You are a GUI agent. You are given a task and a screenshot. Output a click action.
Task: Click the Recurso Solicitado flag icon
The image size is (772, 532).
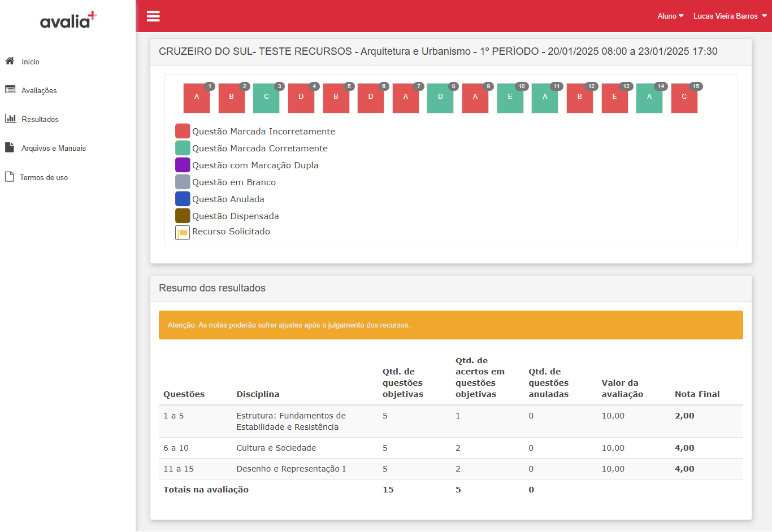pyautogui.click(x=183, y=233)
